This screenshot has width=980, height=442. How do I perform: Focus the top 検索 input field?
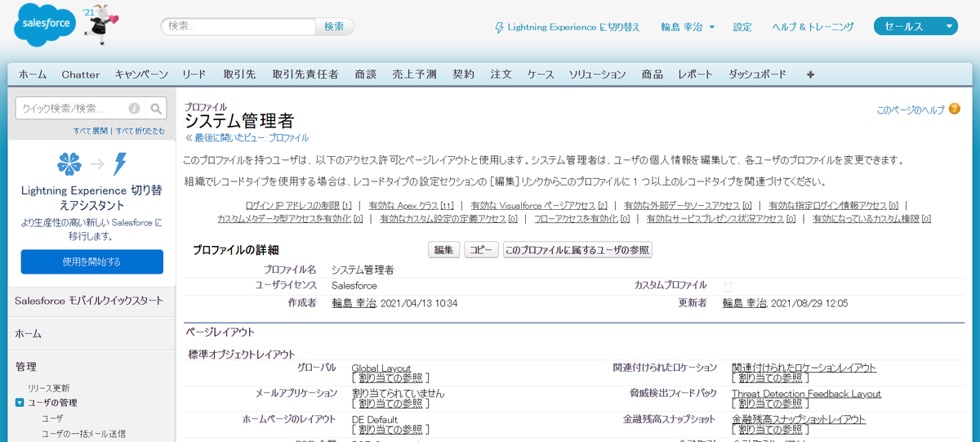[238, 26]
